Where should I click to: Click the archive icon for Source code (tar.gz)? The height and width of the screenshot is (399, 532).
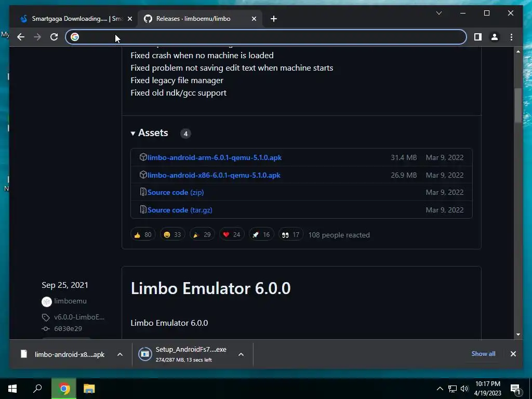click(143, 210)
